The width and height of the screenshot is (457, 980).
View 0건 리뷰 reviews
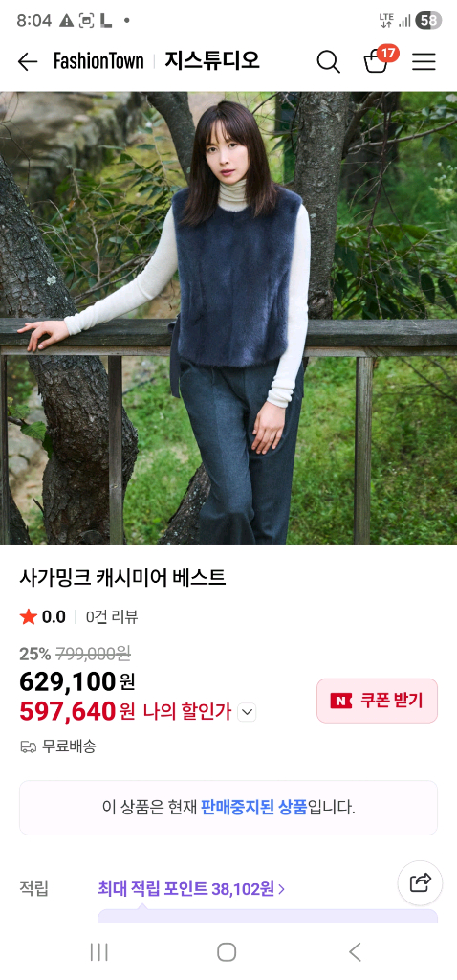point(112,617)
